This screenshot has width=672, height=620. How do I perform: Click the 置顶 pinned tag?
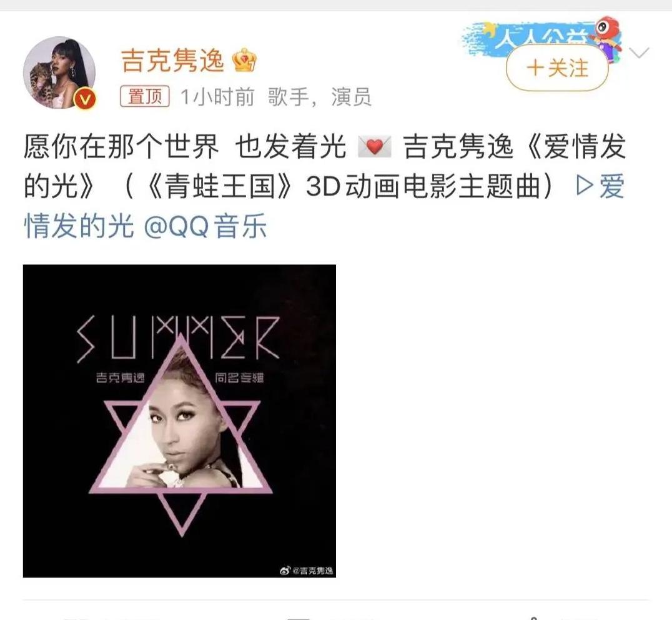[145, 96]
